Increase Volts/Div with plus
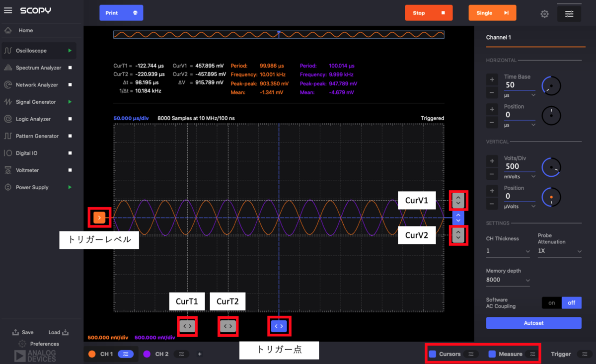This screenshot has width=596, height=364. [492, 161]
